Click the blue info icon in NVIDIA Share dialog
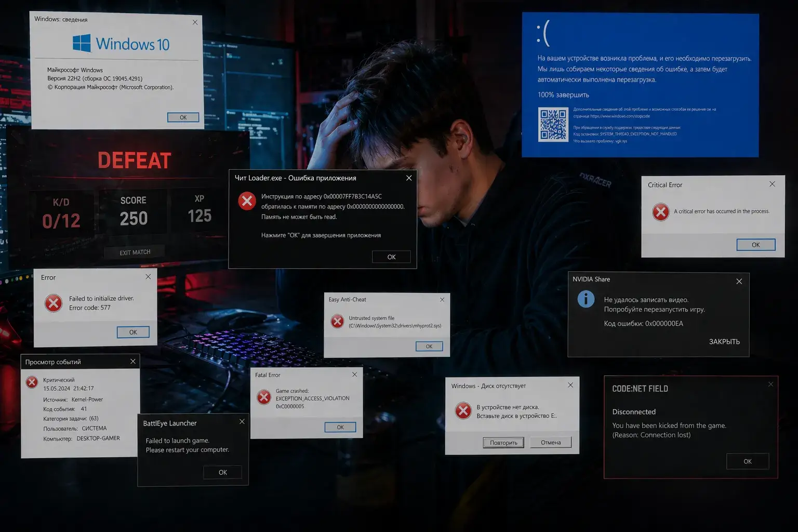The height and width of the screenshot is (532, 798). (586, 299)
